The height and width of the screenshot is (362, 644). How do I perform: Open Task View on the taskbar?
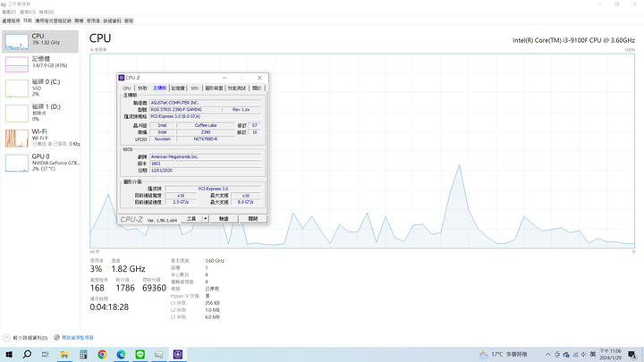pos(46,354)
